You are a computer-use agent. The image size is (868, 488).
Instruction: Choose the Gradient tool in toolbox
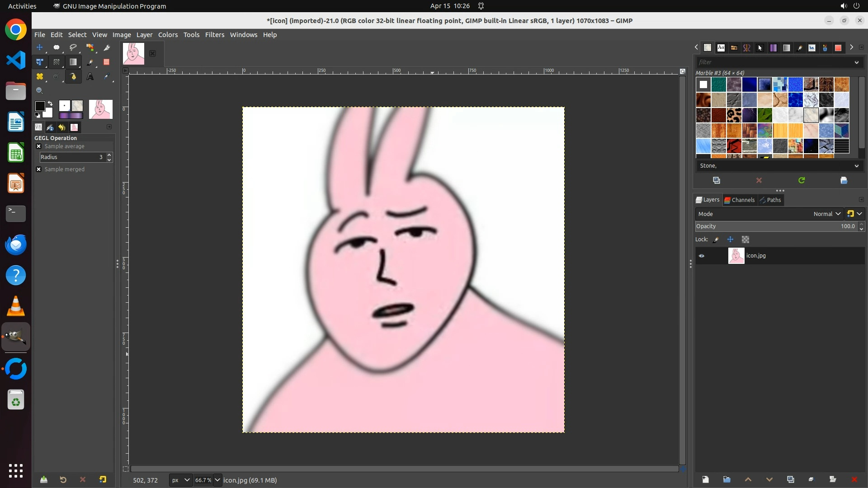click(x=73, y=62)
